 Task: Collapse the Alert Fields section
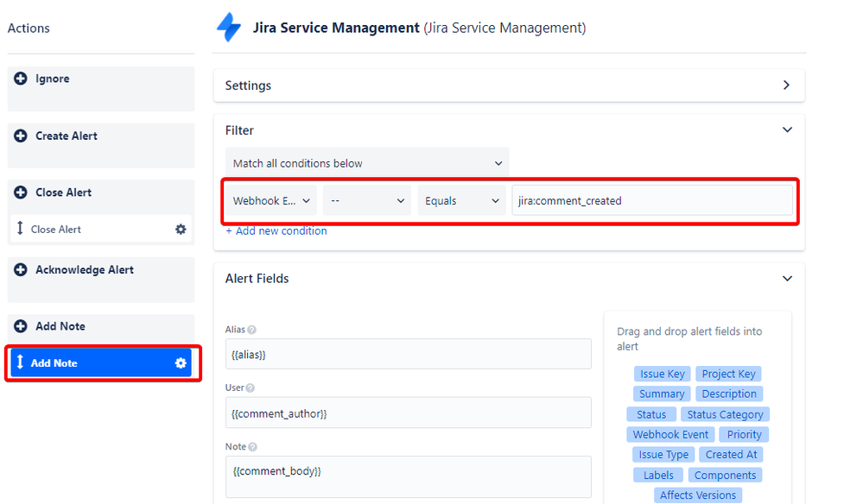[x=788, y=279]
